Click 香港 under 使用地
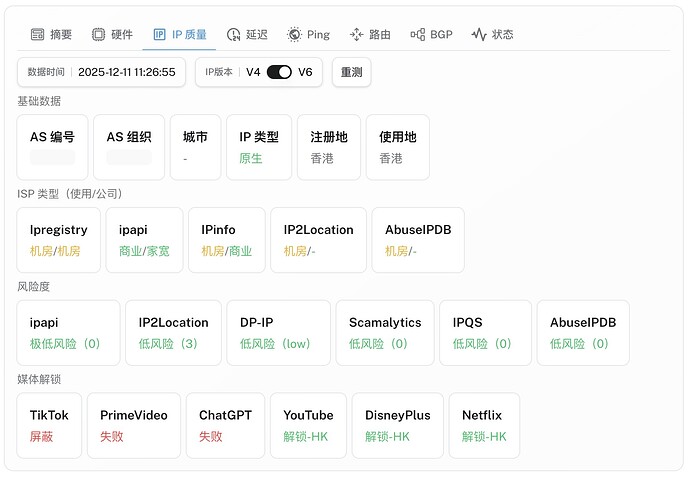This screenshot has width=690, height=478. tap(391, 158)
